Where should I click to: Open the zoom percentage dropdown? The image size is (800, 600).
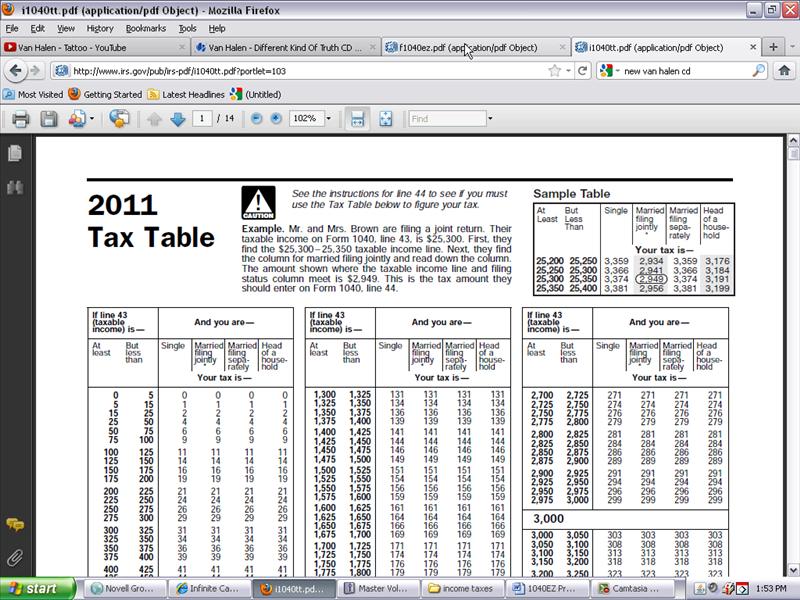pyautogui.click(x=328, y=119)
